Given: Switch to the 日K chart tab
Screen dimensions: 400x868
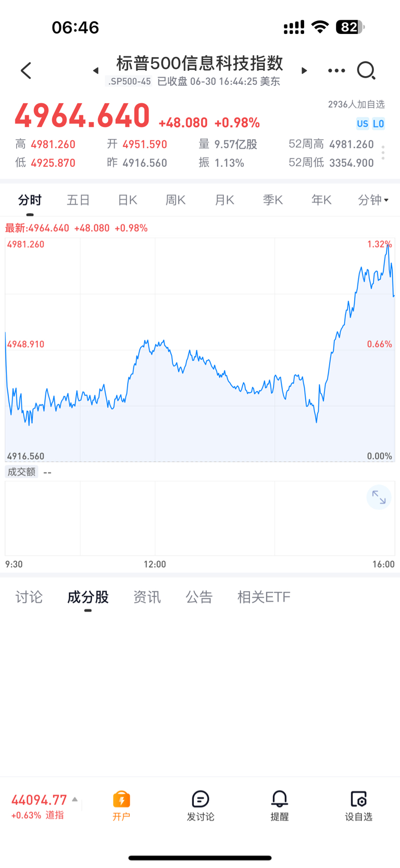Looking at the screenshot, I should [127, 200].
